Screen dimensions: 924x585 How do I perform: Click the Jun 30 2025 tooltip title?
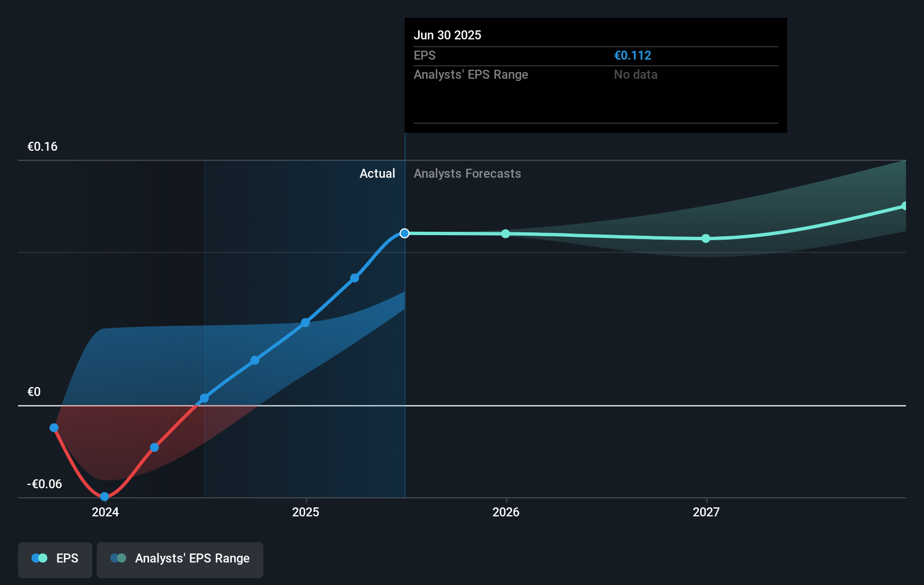447,35
